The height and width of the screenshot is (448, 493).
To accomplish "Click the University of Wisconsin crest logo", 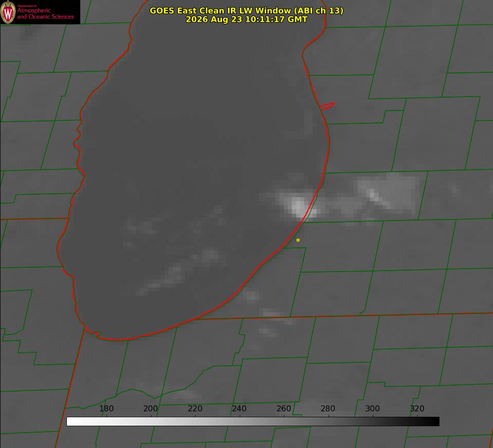I will click(x=8, y=12).
